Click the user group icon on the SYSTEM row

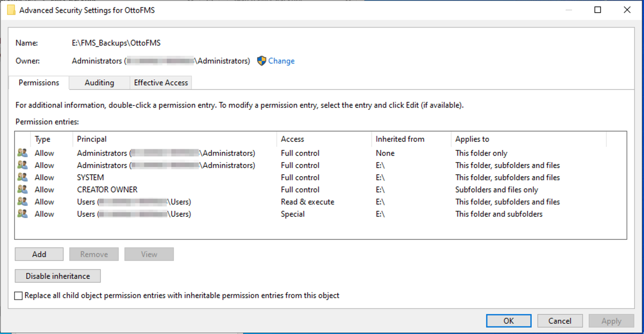(23, 178)
